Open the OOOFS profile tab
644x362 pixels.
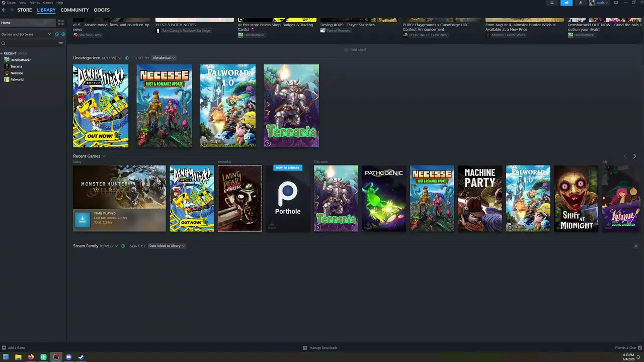click(x=102, y=10)
